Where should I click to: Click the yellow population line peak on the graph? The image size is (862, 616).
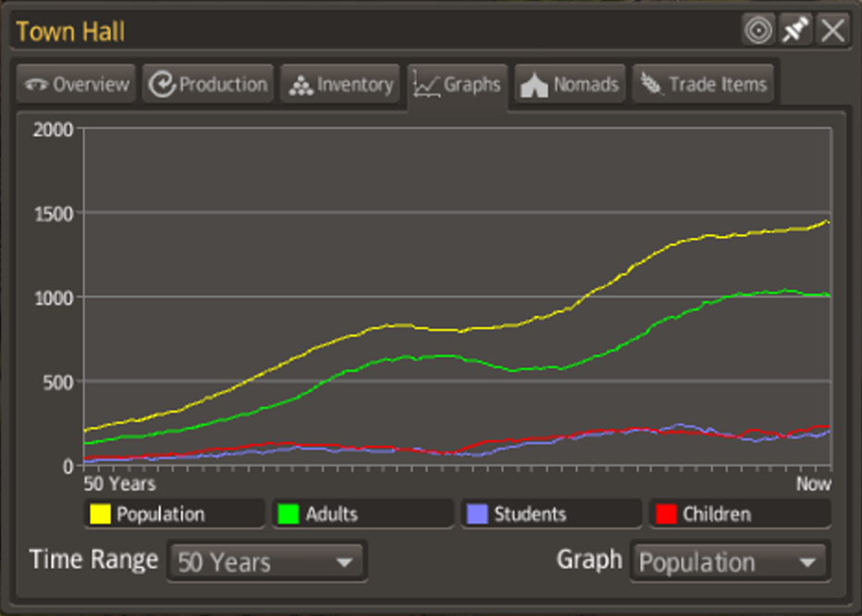(824, 222)
